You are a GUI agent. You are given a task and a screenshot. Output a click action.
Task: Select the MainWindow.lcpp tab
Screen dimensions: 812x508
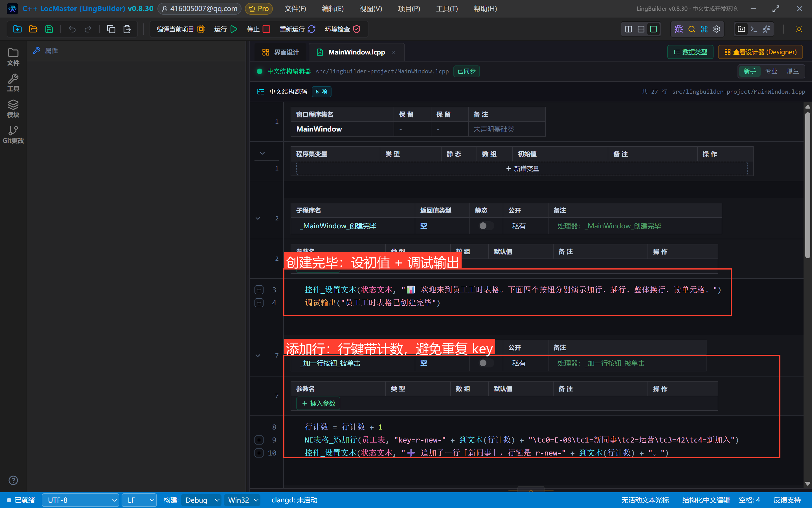pos(356,52)
